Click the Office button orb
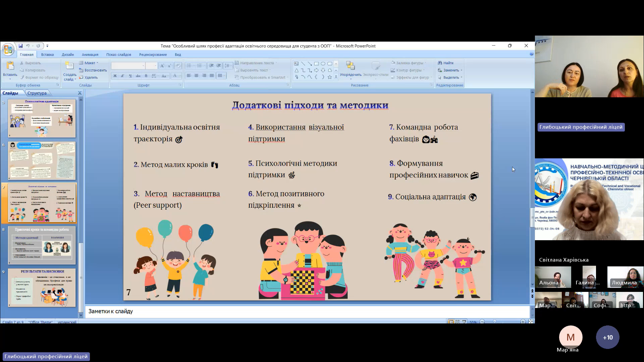644x362 pixels. click(8, 49)
